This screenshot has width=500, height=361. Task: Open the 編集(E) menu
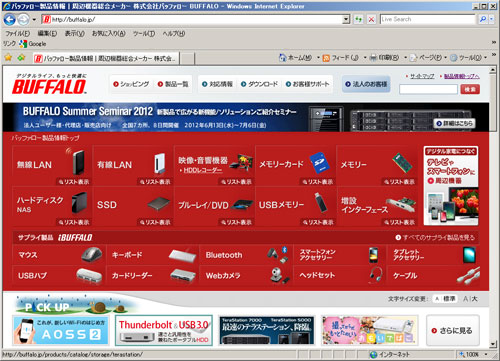pyautogui.click(x=47, y=33)
